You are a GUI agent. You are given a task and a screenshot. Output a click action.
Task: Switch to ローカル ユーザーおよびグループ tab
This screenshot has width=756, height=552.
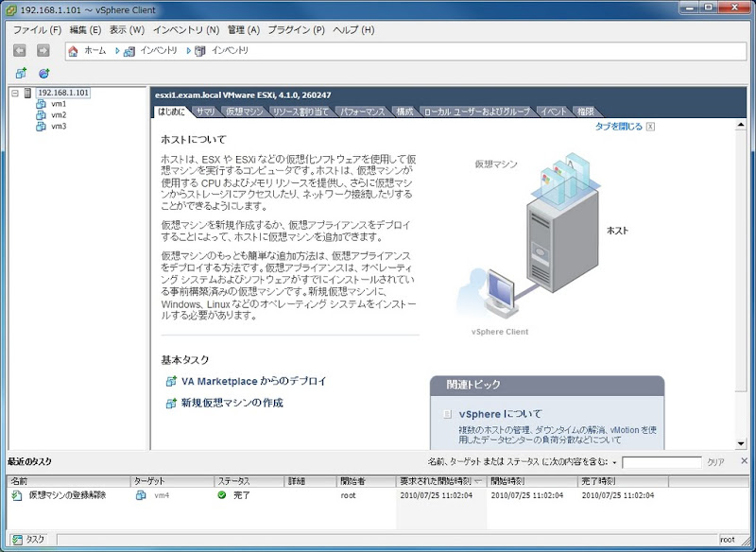476,112
